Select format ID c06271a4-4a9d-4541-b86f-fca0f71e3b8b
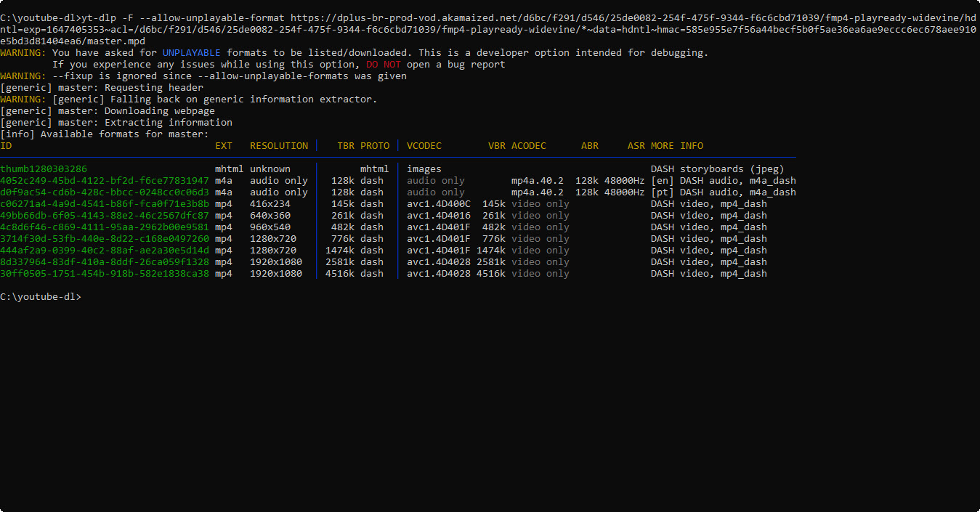Image resolution: width=980 pixels, height=512 pixels. pyautogui.click(x=105, y=204)
